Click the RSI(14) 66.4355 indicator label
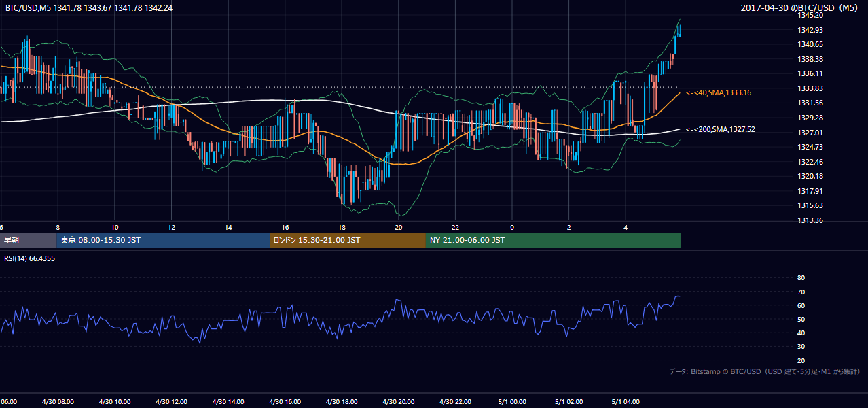 (30, 258)
